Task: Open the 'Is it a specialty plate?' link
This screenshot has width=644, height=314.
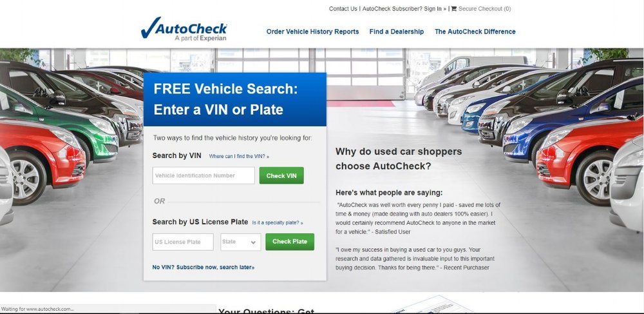Action: [278, 222]
